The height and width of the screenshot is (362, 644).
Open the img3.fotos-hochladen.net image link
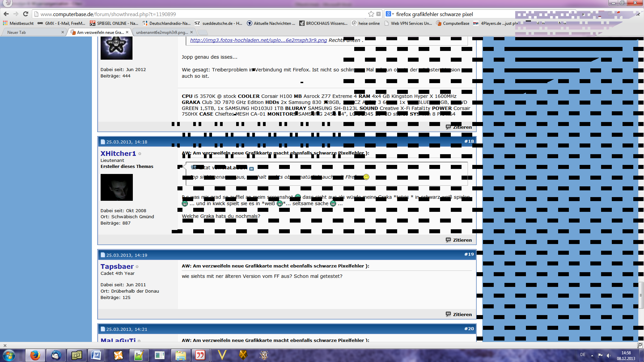(x=258, y=40)
